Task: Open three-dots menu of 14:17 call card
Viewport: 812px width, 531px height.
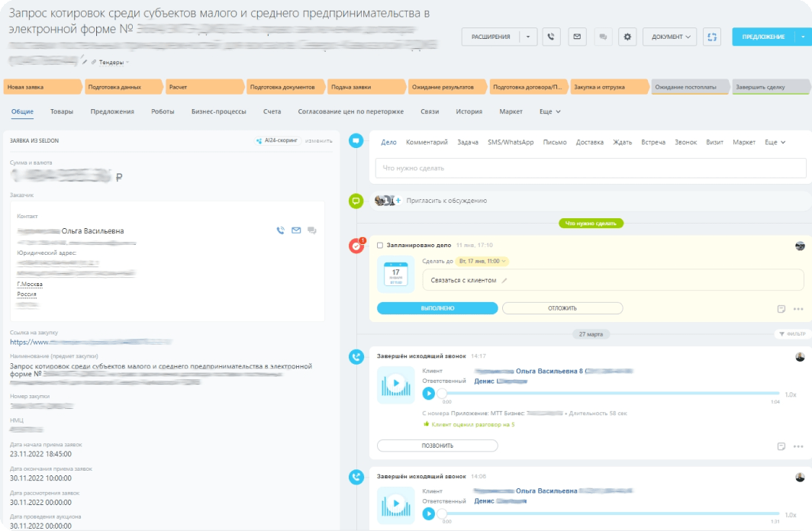Action: click(x=798, y=446)
